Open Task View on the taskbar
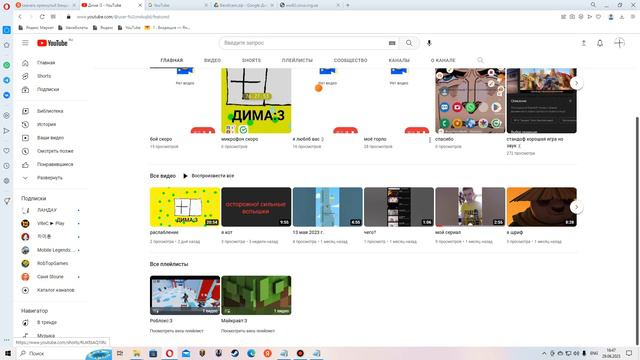The image size is (640, 360). [x=120, y=353]
